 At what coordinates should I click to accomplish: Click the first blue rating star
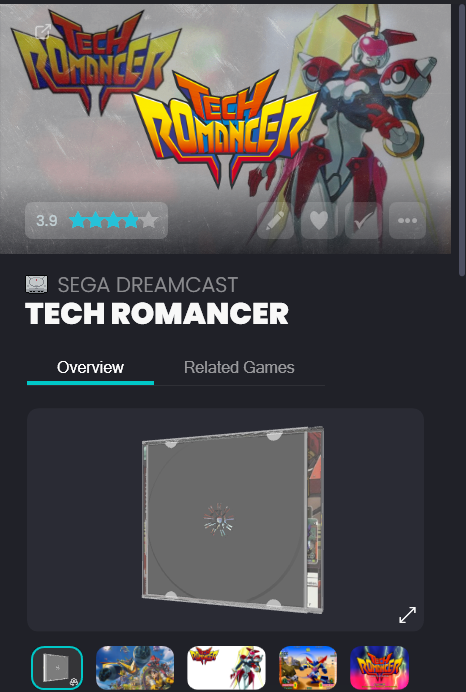point(78,220)
